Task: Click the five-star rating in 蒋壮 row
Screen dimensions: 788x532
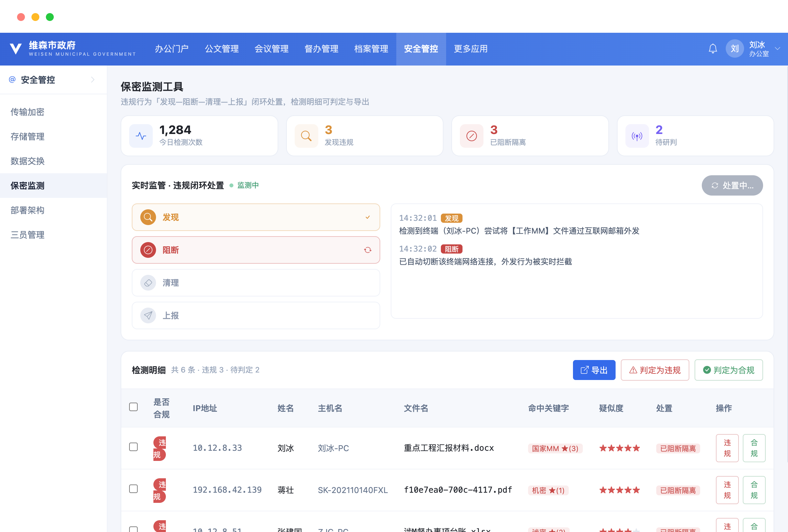Action: [619, 490]
